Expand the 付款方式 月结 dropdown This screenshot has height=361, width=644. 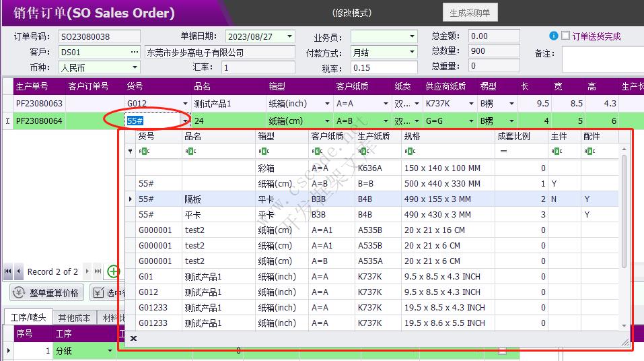click(x=412, y=52)
